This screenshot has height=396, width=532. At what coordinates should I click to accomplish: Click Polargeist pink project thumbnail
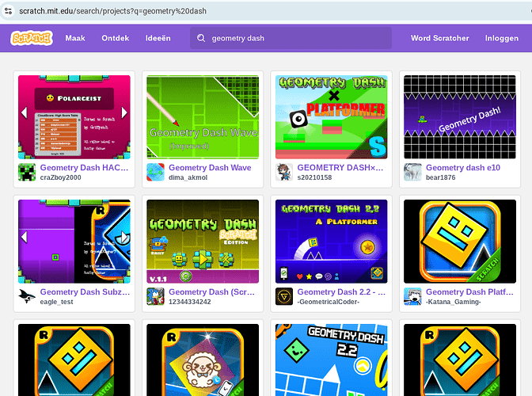click(74, 117)
